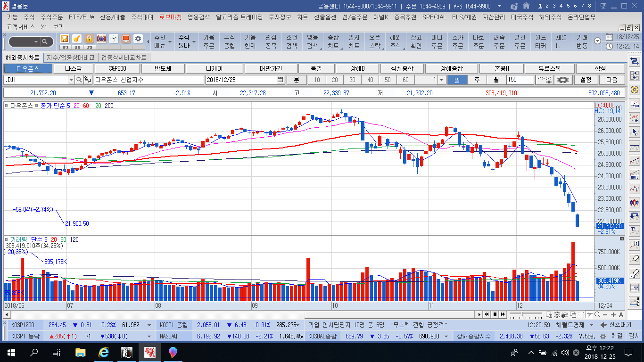Image resolution: width=644 pixels, height=362 pixels.
Task: Select the minute (분) chart period
Action: click(297, 80)
